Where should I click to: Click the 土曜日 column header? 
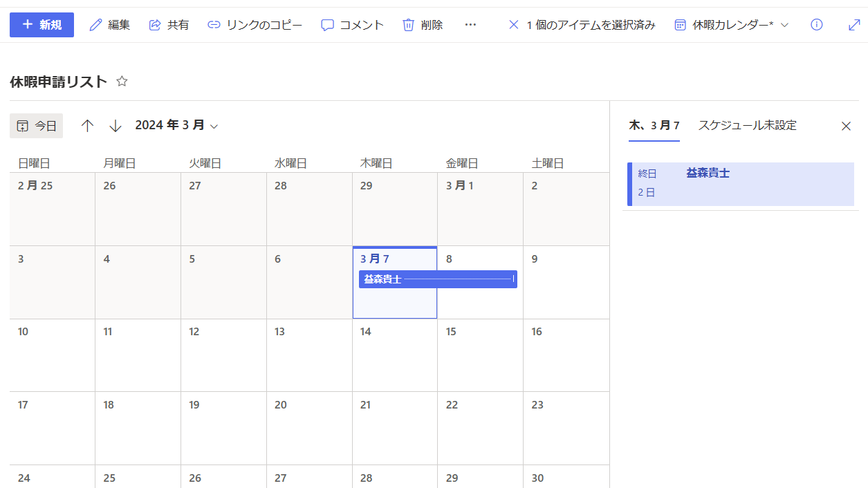point(548,163)
